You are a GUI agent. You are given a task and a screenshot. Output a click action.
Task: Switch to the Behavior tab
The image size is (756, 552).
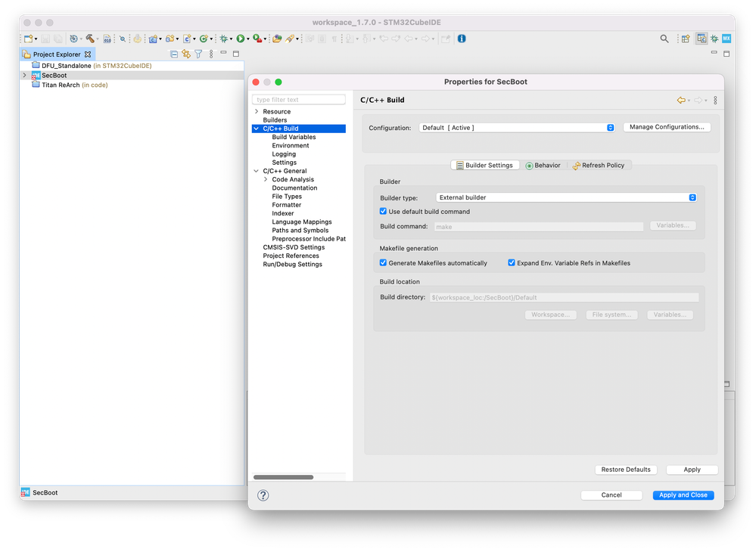pyautogui.click(x=543, y=165)
